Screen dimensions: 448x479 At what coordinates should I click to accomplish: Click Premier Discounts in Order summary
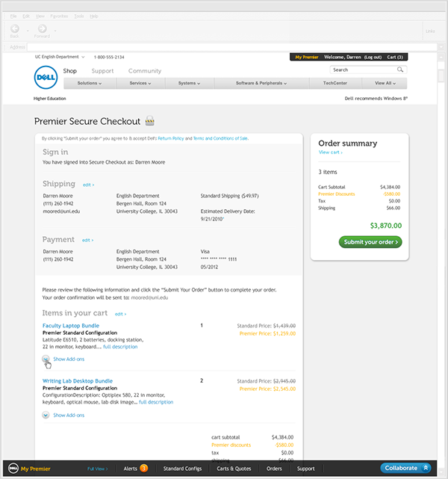tap(336, 194)
